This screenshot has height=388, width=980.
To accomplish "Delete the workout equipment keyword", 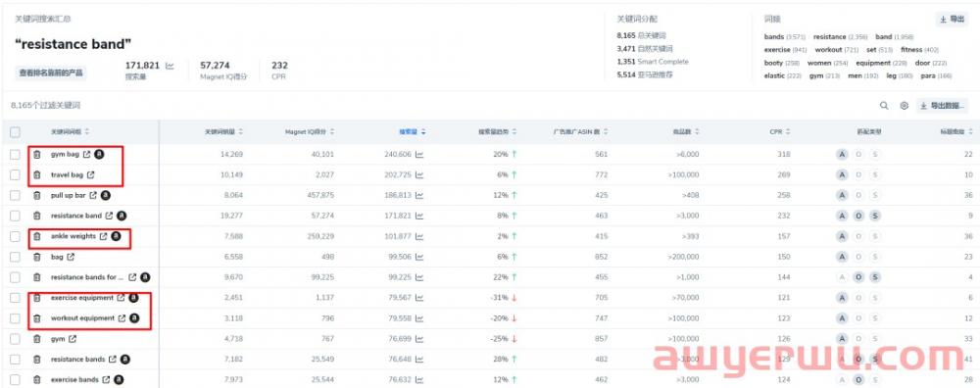I will 37,318.
